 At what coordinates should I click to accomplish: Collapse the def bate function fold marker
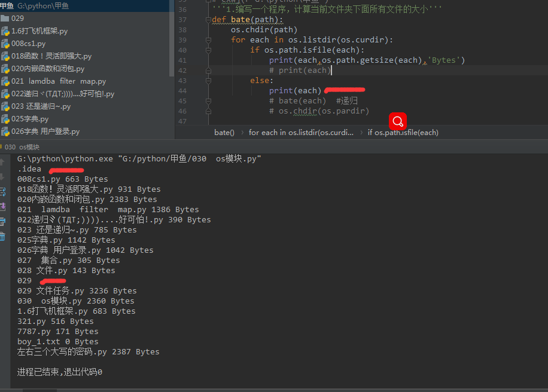point(208,20)
